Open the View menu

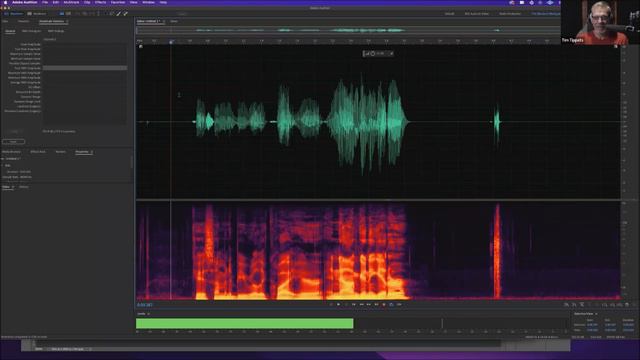click(133, 2)
